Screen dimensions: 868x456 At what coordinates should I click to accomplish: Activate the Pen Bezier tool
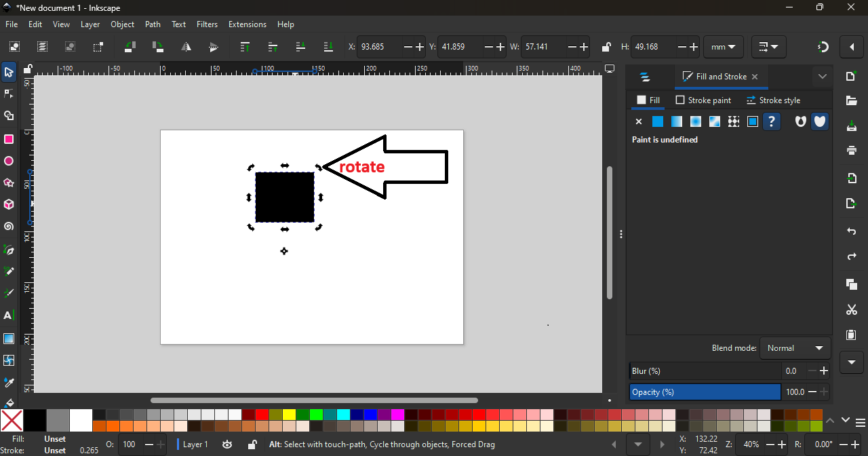click(x=9, y=250)
